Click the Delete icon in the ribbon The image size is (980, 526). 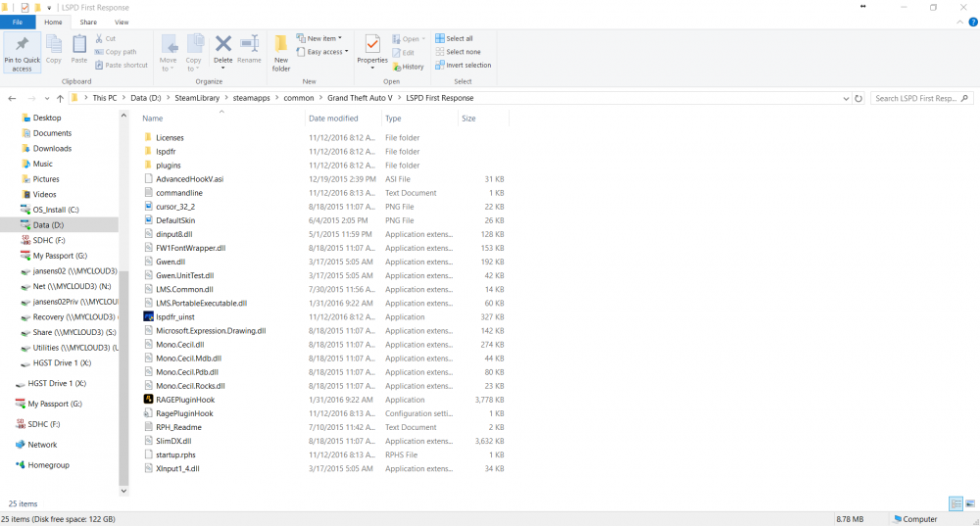(x=223, y=49)
